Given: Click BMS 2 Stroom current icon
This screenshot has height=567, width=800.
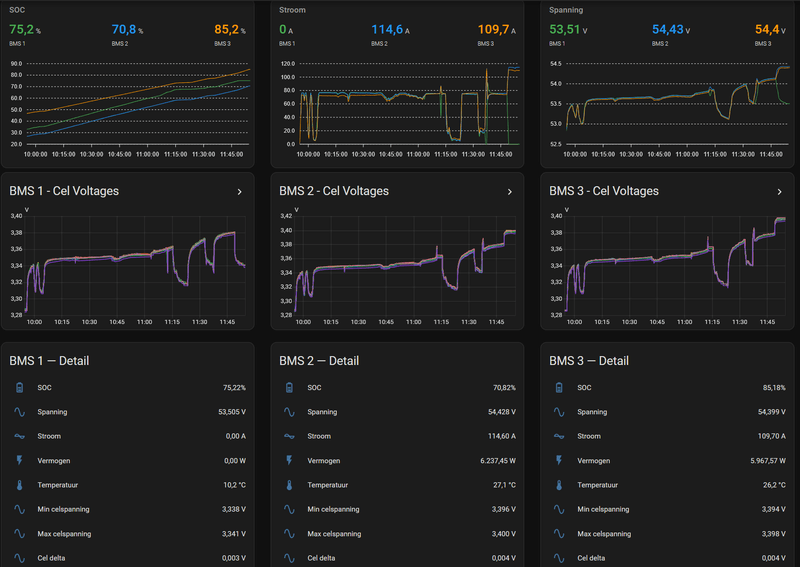Looking at the screenshot, I should 289,436.
